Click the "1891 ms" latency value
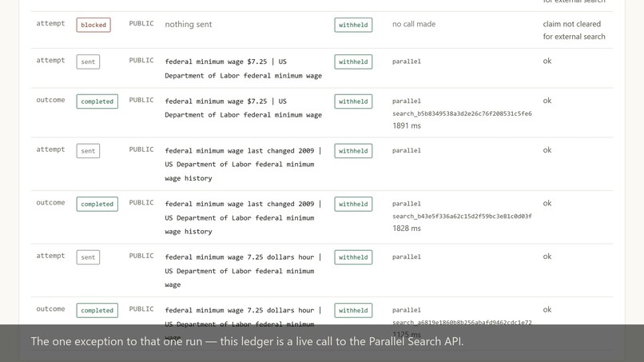Image resolution: width=644 pixels, height=362 pixels. 407,125
